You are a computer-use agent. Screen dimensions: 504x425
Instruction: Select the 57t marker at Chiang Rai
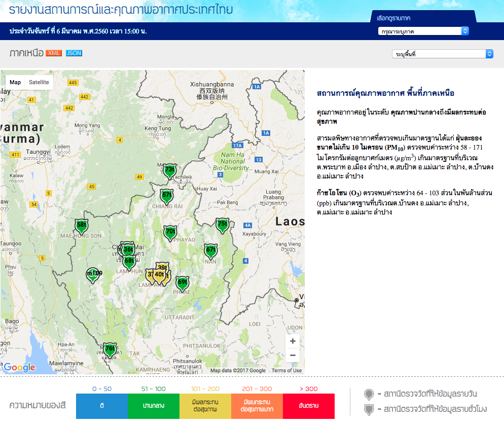coord(166,195)
